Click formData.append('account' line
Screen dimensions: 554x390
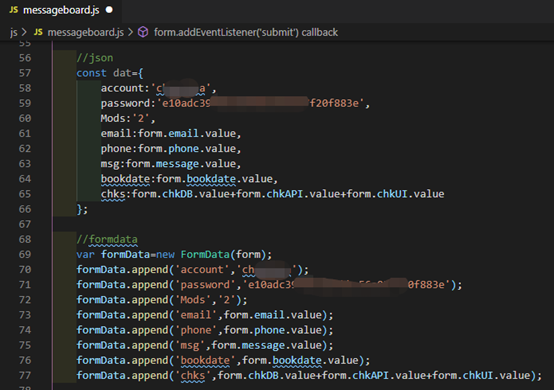tap(193, 270)
